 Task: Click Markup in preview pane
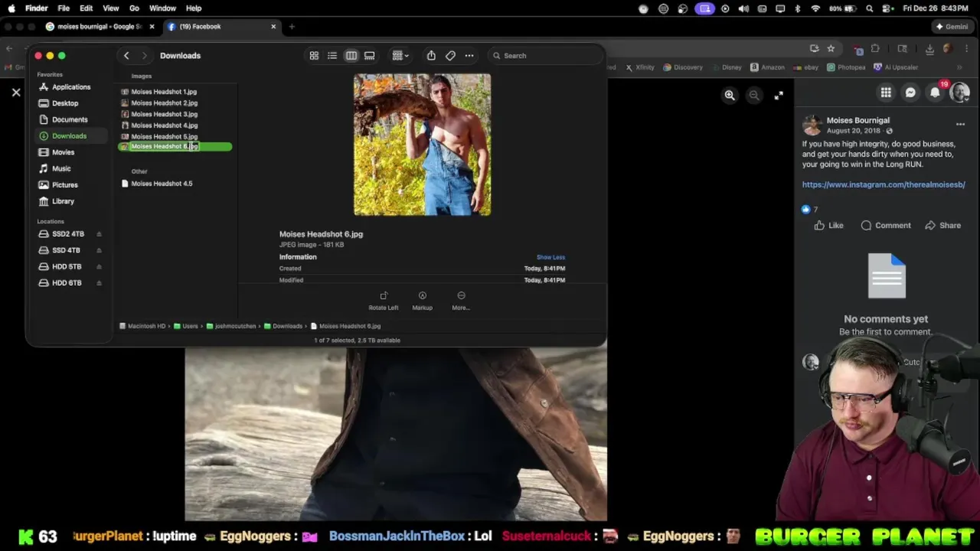point(422,300)
